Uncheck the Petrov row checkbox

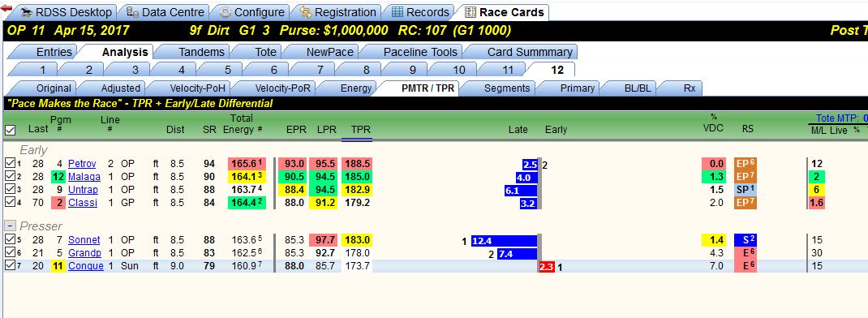pos(9,163)
